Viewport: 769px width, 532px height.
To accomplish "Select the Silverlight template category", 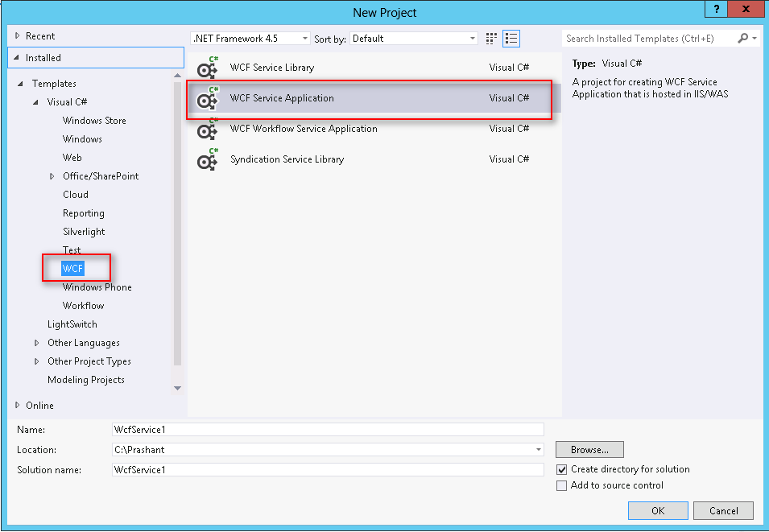I will 84,232.
